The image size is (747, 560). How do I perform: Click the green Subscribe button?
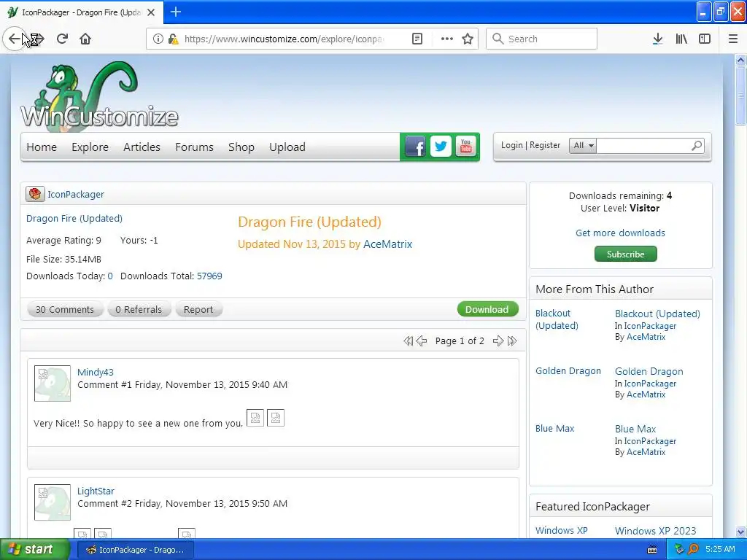coord(625,254)
